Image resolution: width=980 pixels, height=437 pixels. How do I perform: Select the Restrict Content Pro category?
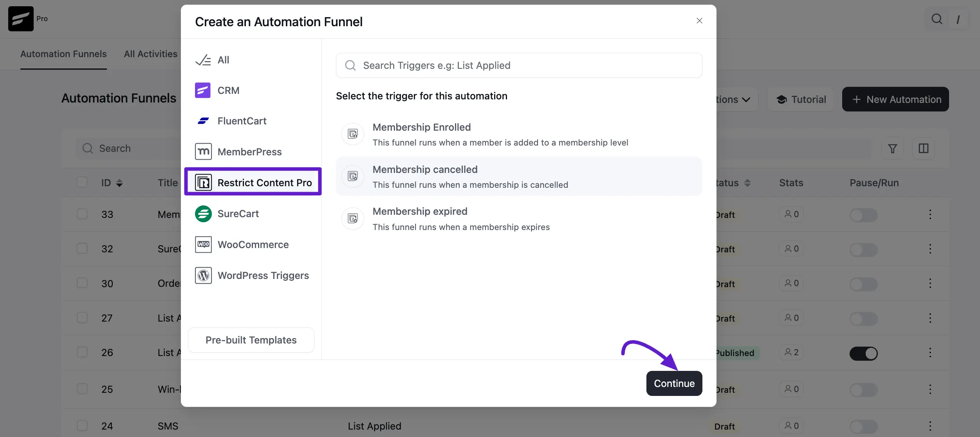click(253, 182)
